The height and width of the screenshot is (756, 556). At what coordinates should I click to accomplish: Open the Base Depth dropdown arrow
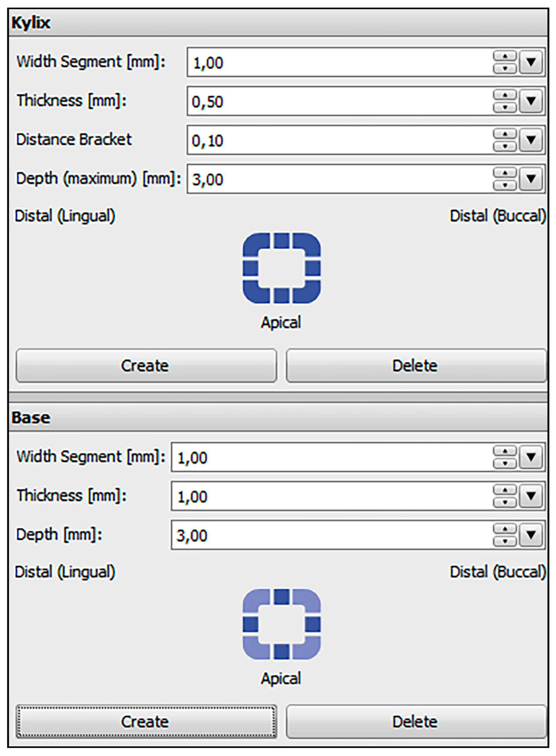click(531, 534)
